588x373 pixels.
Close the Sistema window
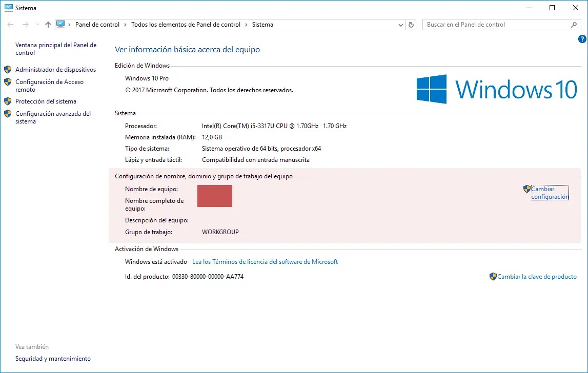(x=576, y=8)
